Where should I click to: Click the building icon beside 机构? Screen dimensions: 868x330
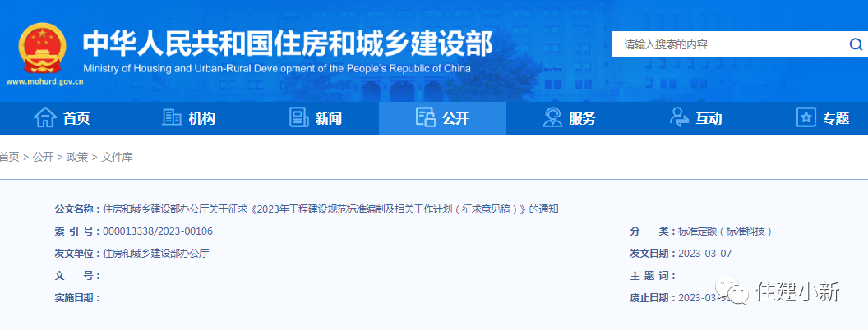(172, 117)
